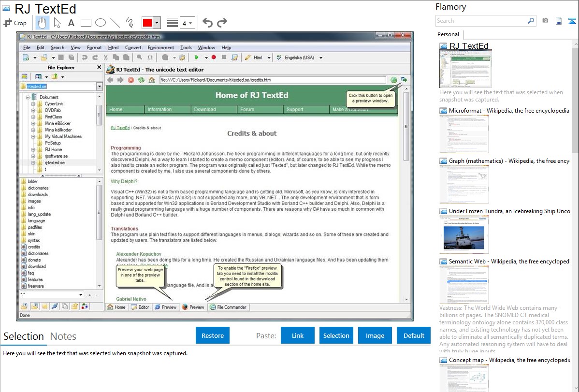Click the Restore button
This screenshot has height=392, width=579.
pyautogui.click(x=213, y=335)
